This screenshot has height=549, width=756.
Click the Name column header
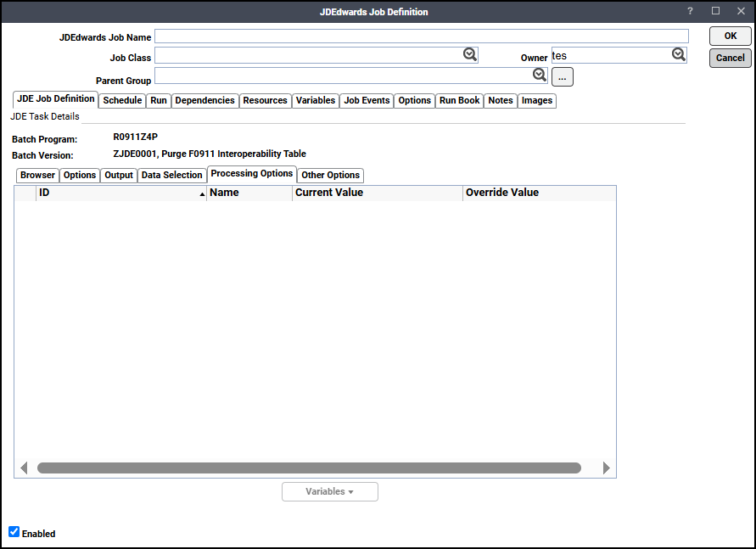(249, 193)
